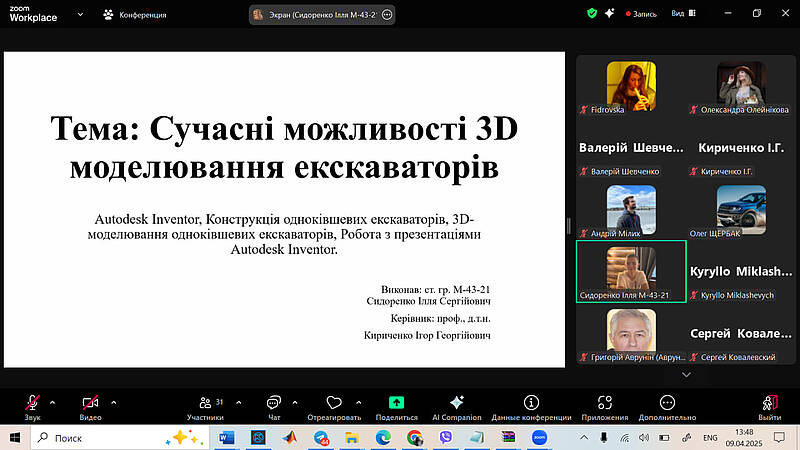Open video options arrow next to Видео
Screen dimensions: 800x450
coord(113,403)
